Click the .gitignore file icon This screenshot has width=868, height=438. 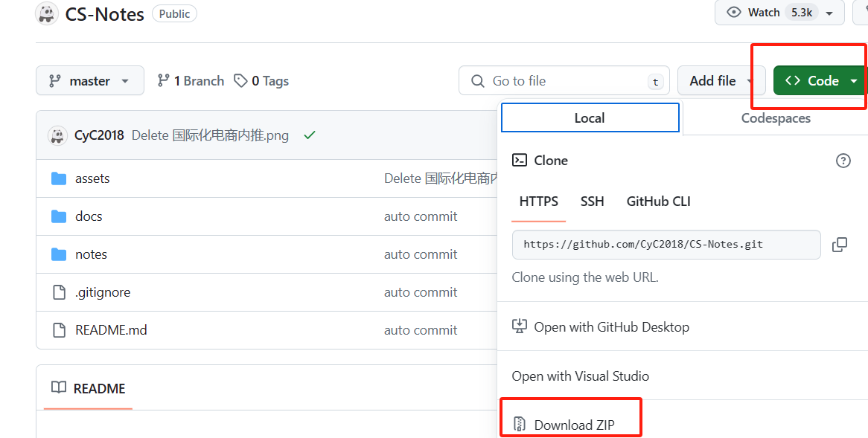[59, 292]
